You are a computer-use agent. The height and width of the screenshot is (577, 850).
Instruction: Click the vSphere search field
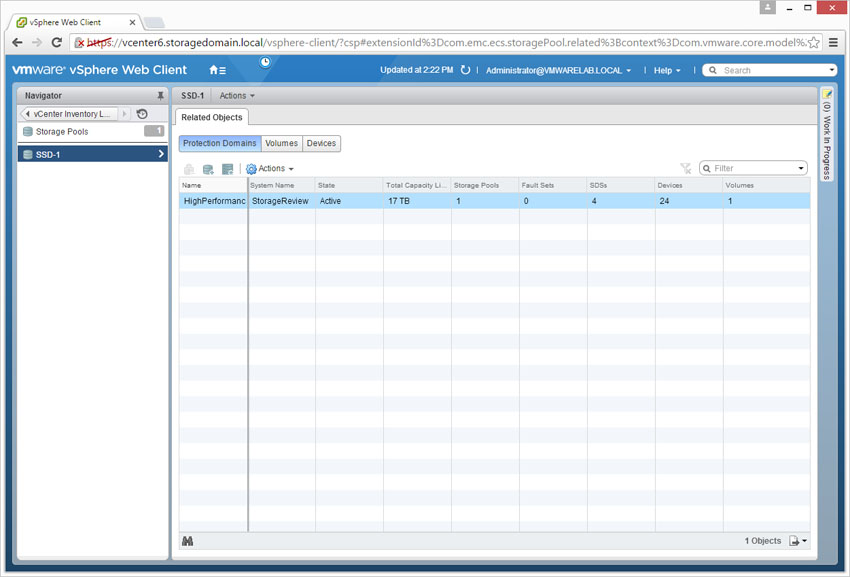(770, 70)
